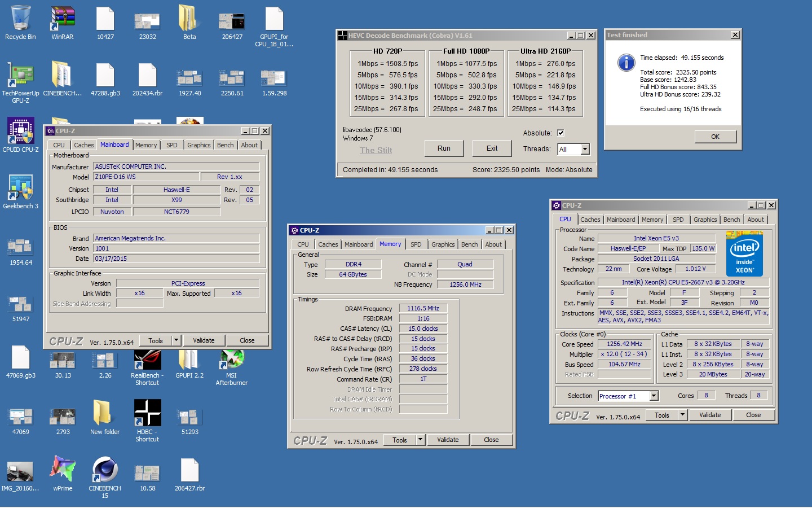Switch to Memory tab in CPU-Z processor window
The image size is (812, 508).
652,220
